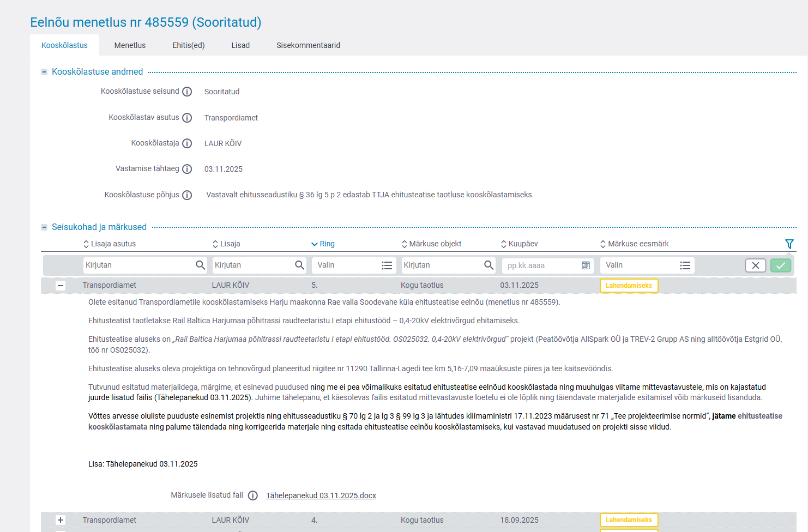Screen dimensions: 808x532
Task: Expand the row 4 remark dated 18.09.2025
Action: (61, 520)
